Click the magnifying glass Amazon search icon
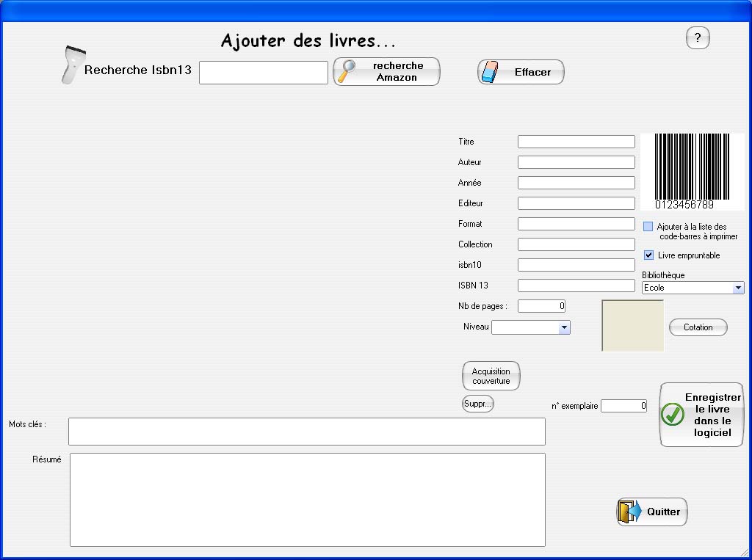Viewport: 752px width, 560px height. pos(347,71)
